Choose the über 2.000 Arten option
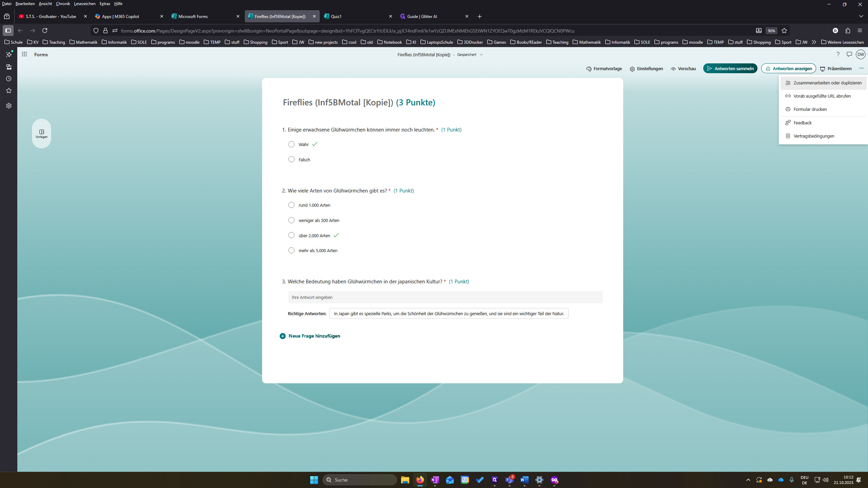The height and width of the screenshot is (488, 868). pyautogui.click(x=291, y=235)
